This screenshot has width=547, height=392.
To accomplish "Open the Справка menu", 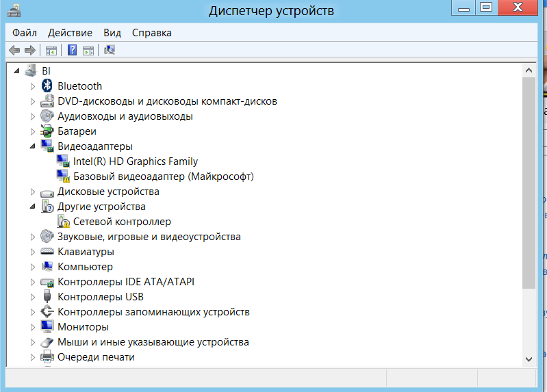I will (151, 33).
